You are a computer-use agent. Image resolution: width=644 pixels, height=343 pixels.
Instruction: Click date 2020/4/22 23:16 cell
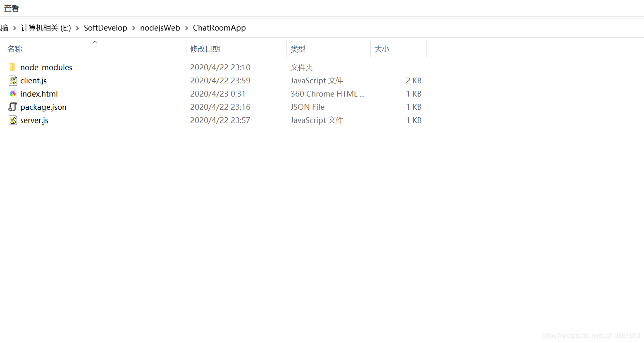coord(220,107)
